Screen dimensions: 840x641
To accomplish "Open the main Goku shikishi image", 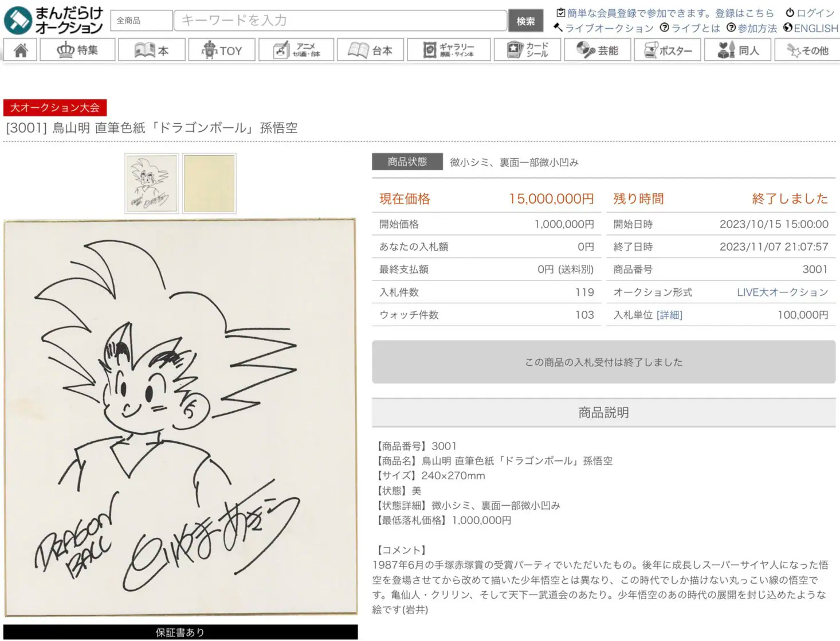I will click(180, 418).
